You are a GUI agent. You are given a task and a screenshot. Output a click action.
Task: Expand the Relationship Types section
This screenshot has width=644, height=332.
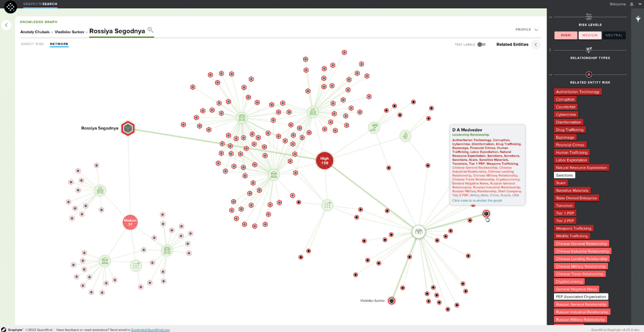tap(550, 50)
